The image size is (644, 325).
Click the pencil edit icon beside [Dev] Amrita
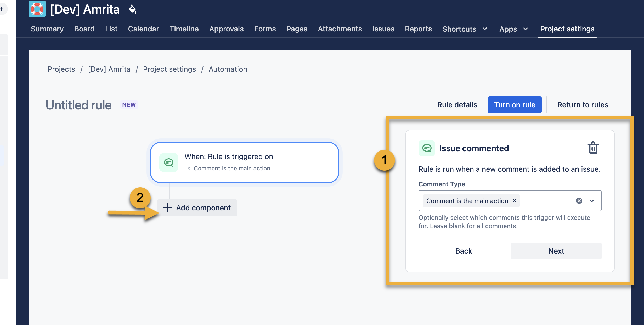click(132, 10)
